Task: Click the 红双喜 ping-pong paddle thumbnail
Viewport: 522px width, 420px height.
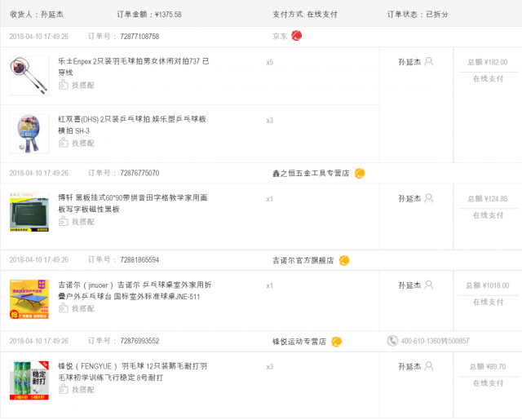Action: (x=29, y=134)
